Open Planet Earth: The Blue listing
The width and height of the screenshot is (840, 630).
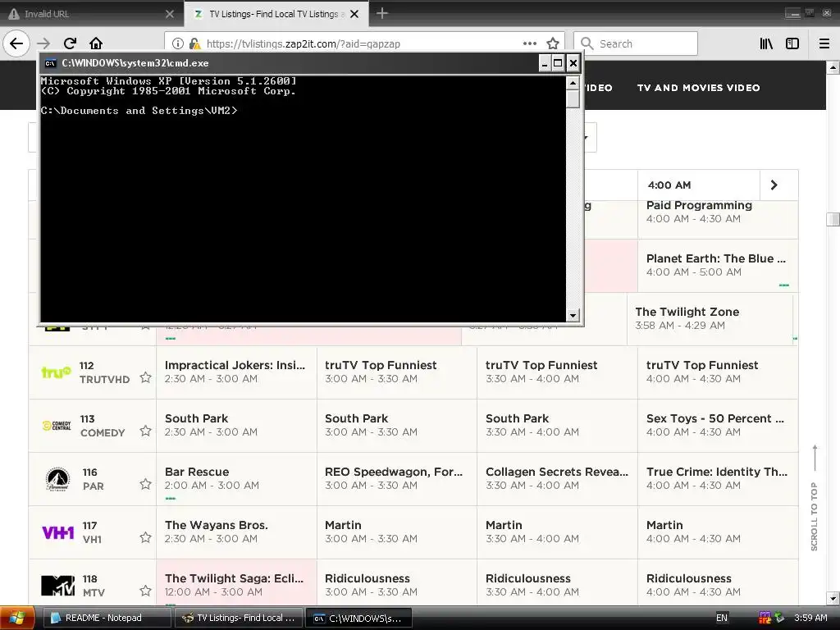pos(718,265)
